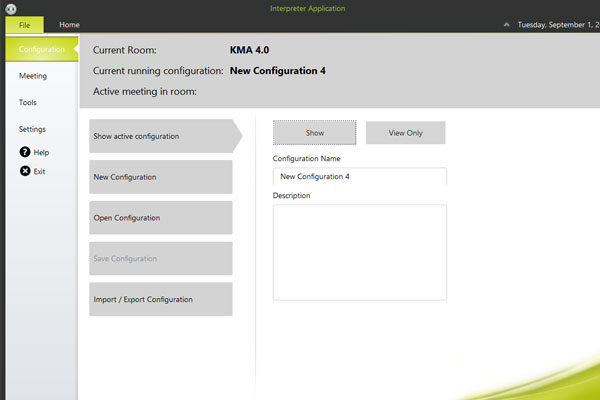
Task: Click the greyed Save Configuration button
Action: pos(161,258)
